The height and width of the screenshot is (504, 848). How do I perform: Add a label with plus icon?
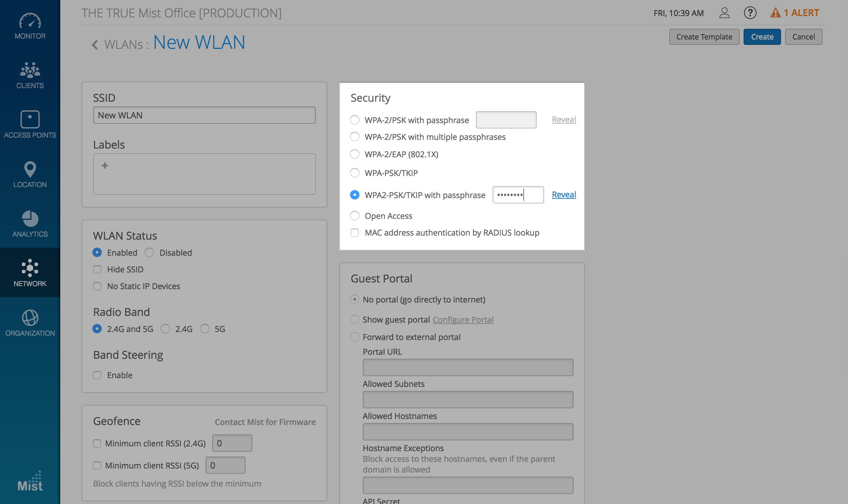click(105, 165)
